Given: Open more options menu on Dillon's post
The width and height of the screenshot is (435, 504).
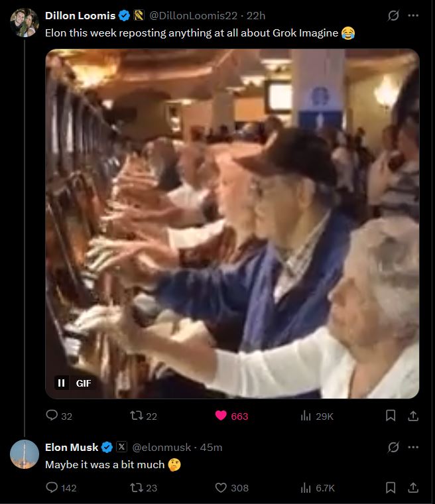Looking at the screenshot, I should (413, 15).
